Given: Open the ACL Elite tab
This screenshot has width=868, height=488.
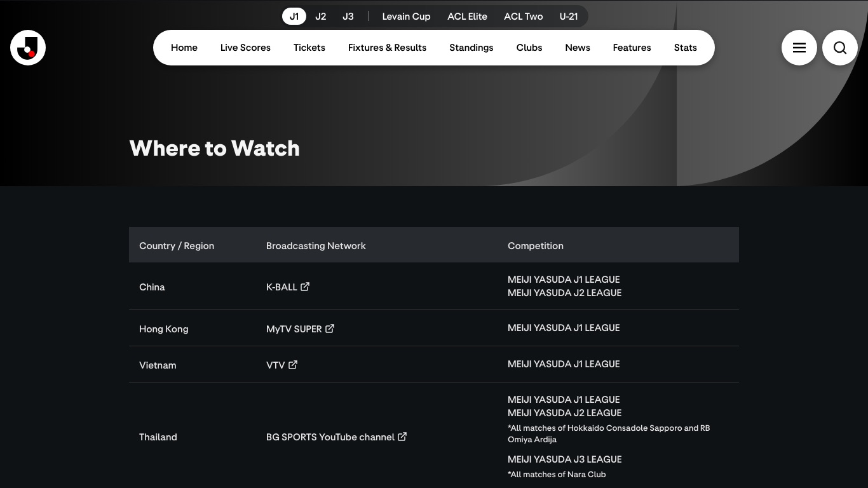Looking at the screenshot, I should coord(467,17).
